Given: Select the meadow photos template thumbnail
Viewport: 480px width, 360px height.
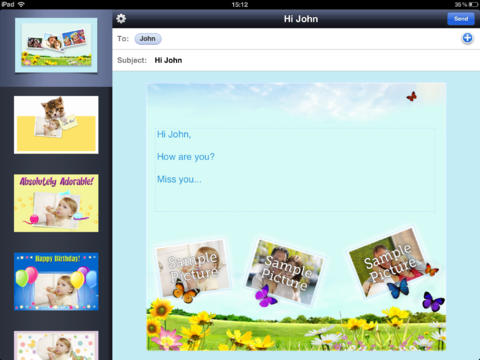Looking at the screenshot, I should pyautogui.click(x=56, y=45).
